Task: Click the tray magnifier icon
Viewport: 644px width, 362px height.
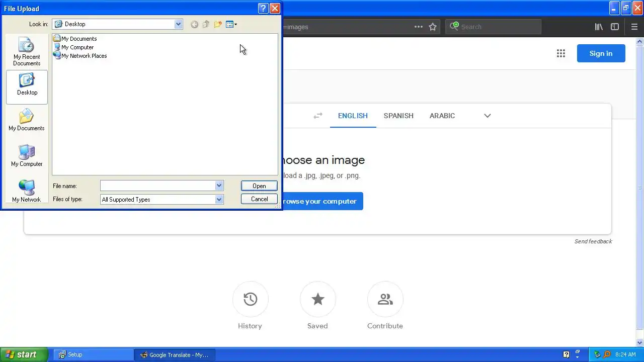Action: coord(607,354)
